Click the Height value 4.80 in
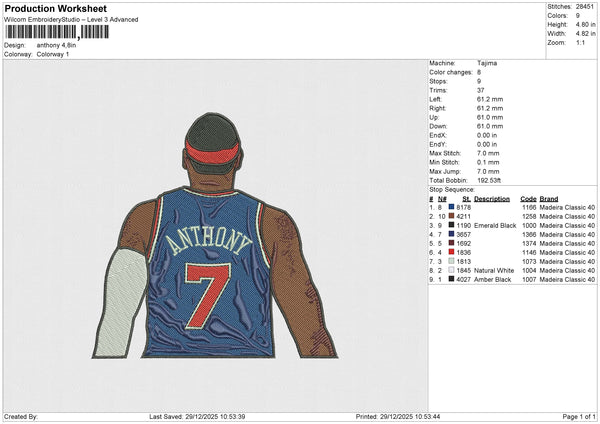 click(x=586, y=24)
